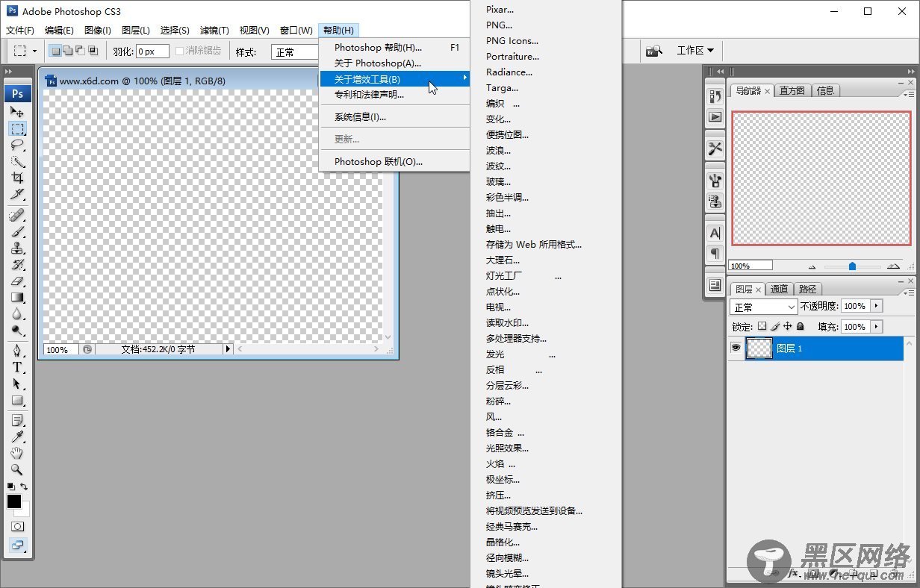This screenshot has width=920, height=588.
Task: Toggle lock image pixels
Action: coord(775,327)
